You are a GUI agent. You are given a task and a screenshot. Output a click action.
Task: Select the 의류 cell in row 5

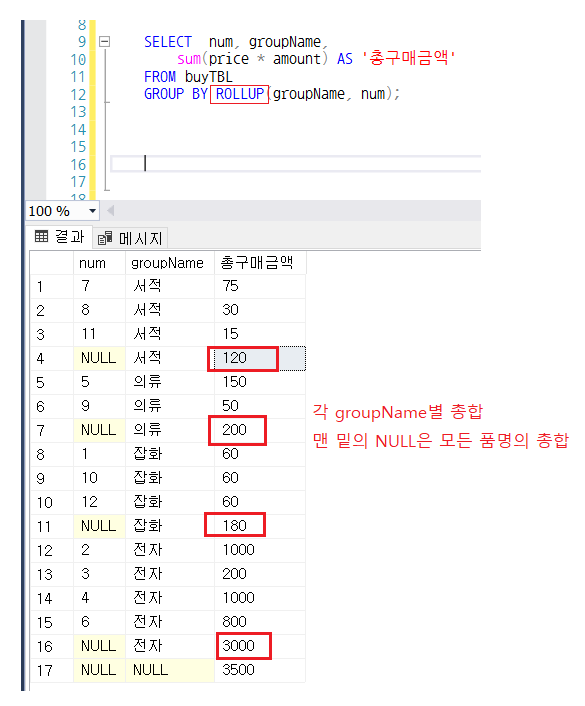(170, 382)
